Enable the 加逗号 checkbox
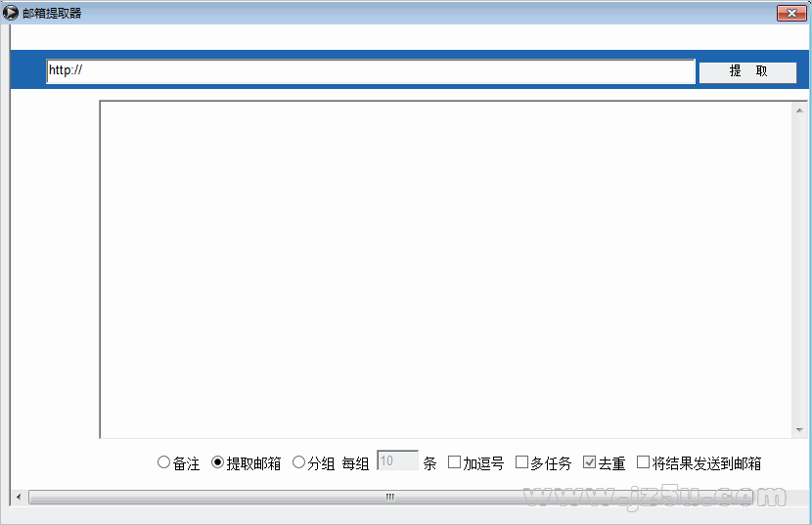 454,462
